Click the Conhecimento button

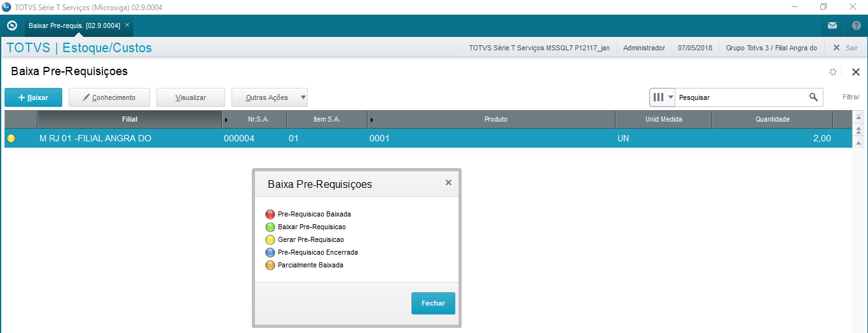point(109,97)
